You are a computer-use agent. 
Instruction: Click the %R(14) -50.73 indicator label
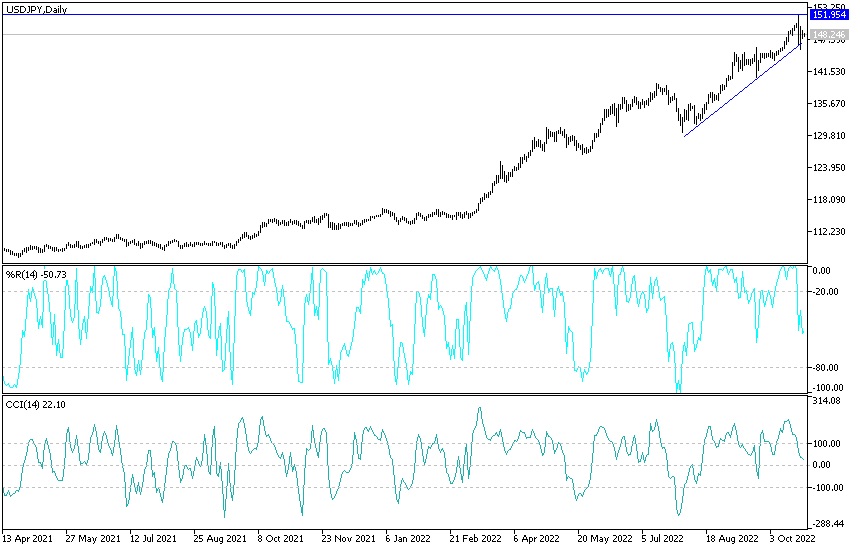click(36, 274)
